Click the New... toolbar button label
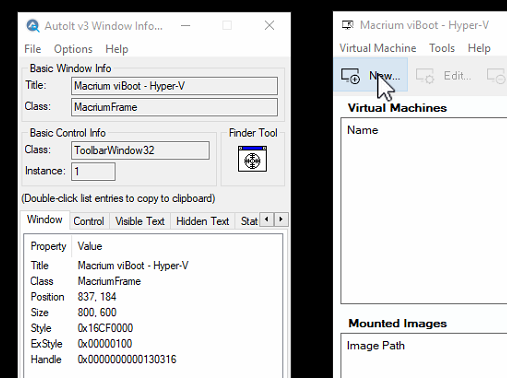This screenshot has height=378, width=507. click(x=385, y=76)
